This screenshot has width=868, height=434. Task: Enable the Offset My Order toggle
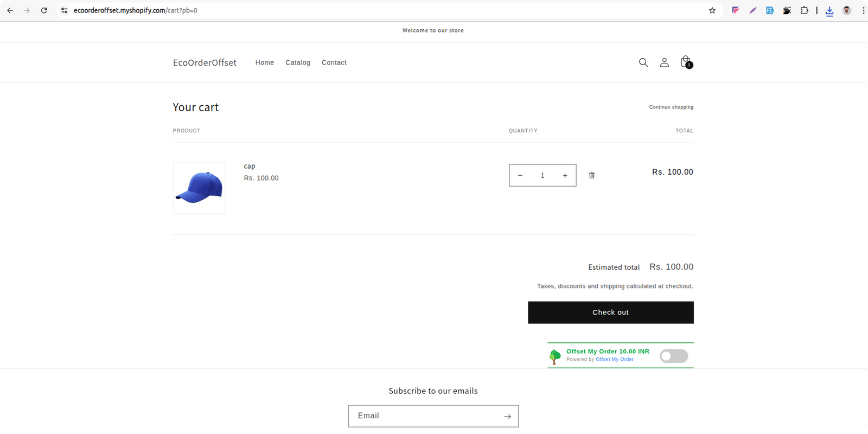[x=674, y=356]
